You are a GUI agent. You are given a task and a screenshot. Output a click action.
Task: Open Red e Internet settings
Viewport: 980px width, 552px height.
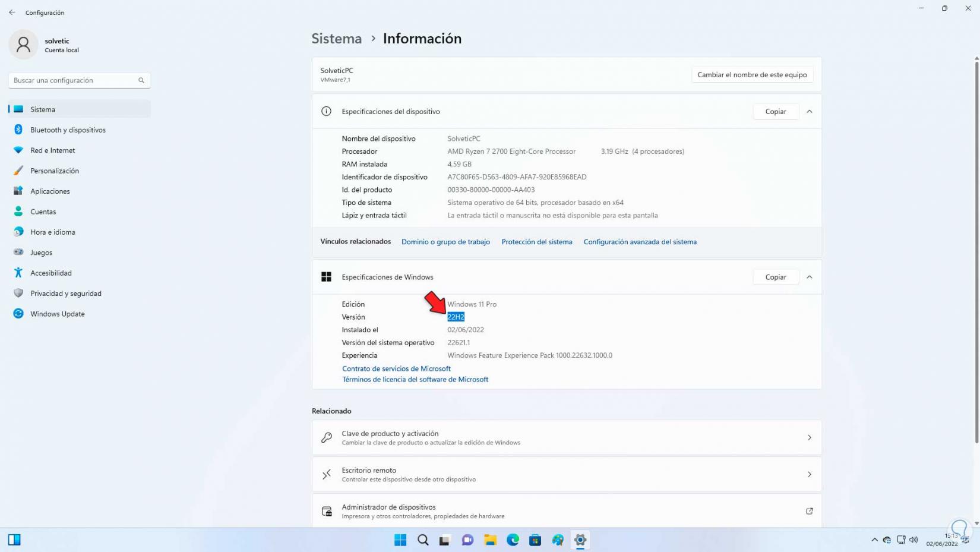(80, 150)
